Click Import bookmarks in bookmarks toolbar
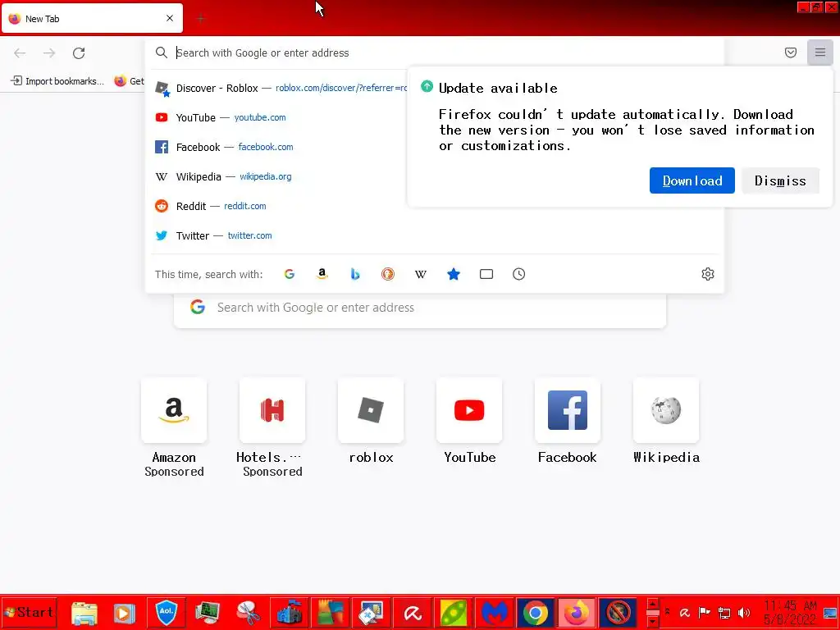This screenshot has width=840, height=630. coord(57,81)
